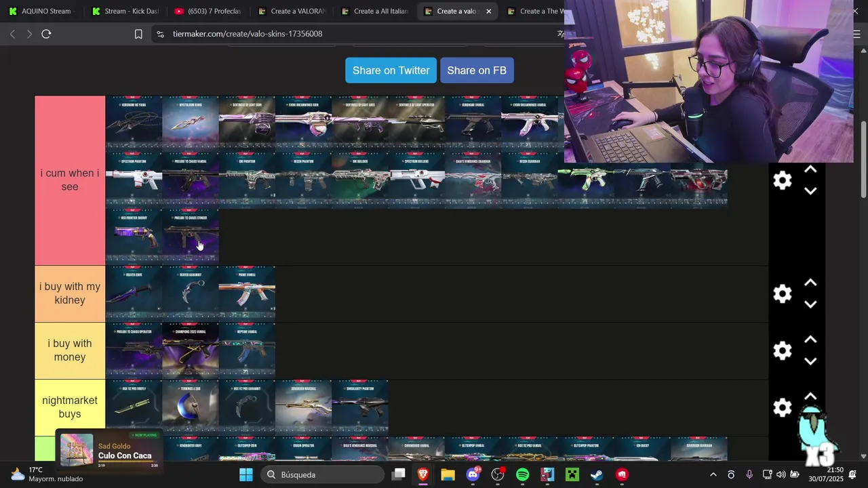The width and height of the screenshot is (868, 488).
Task: Switch to the AQUINO Stream tab
Action: coord(41,11)
